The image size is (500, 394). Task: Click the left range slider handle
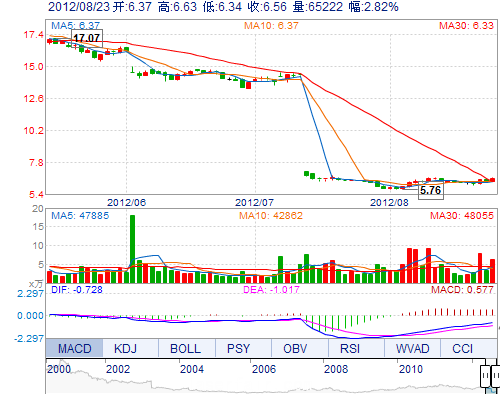pyautogui.click(x=485, y=376)
